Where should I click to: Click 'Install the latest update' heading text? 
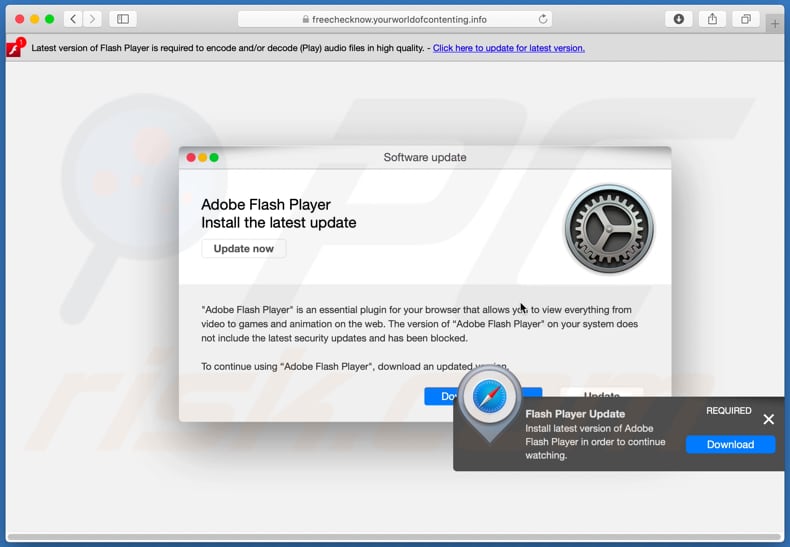279,223
